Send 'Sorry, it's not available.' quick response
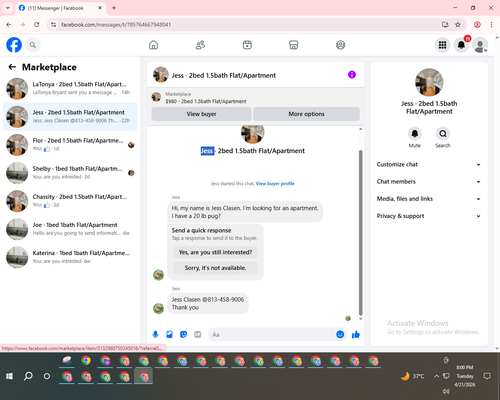 click(215, 268)
